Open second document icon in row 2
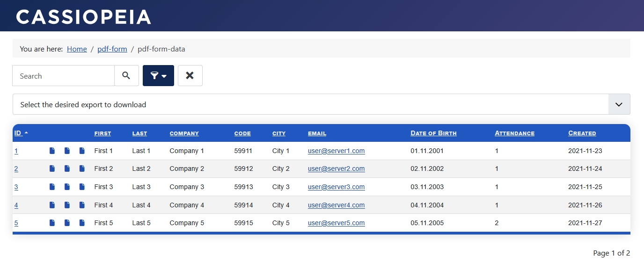This screenshot has height=264, width=644. 67,169
